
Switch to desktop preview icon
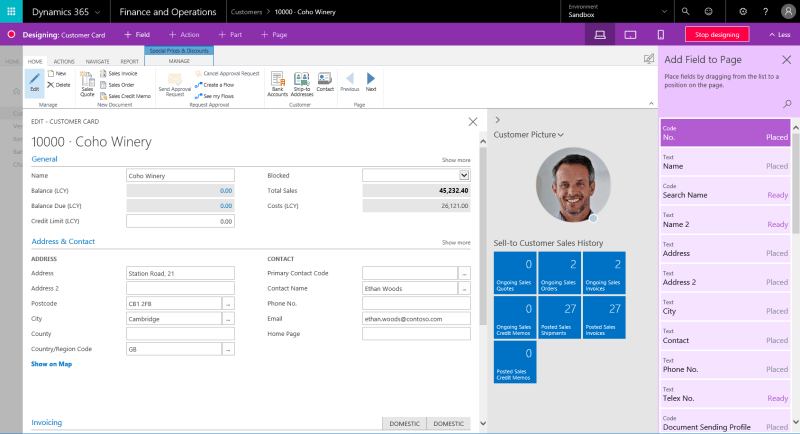600,35
